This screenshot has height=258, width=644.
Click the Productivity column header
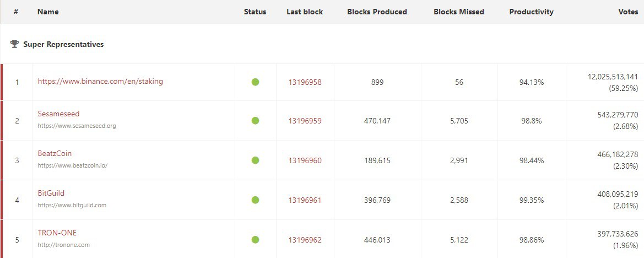click(531, 12)
